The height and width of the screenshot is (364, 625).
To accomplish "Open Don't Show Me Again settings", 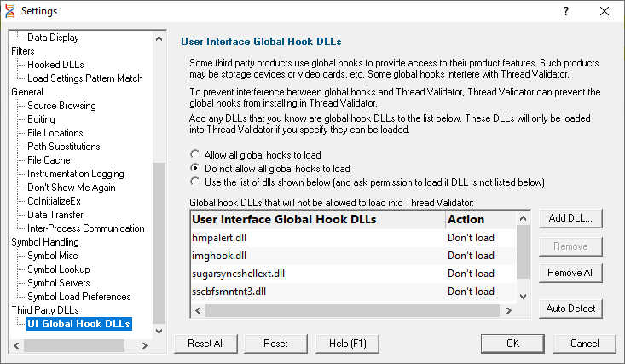I will point(72,188).
